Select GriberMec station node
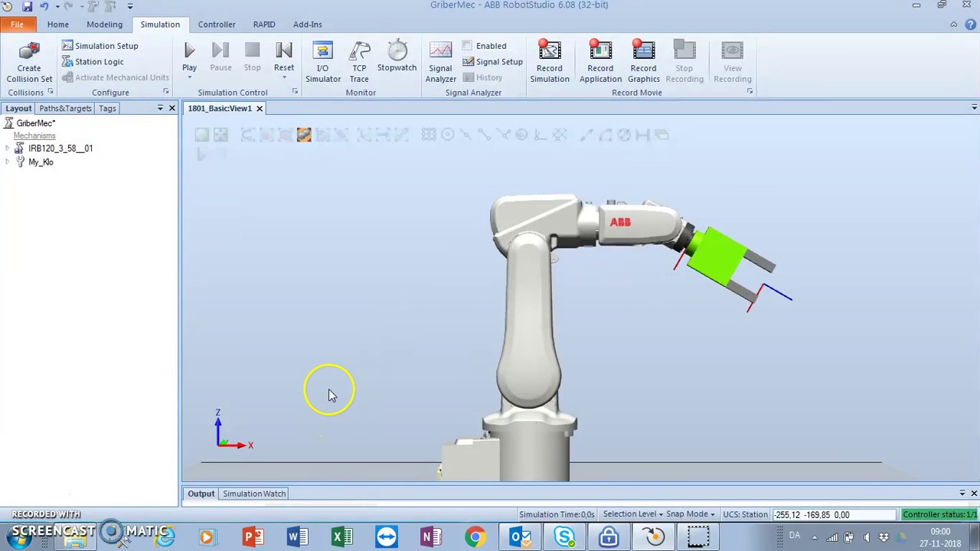980x551 pixels. click(x=36, y=123)
